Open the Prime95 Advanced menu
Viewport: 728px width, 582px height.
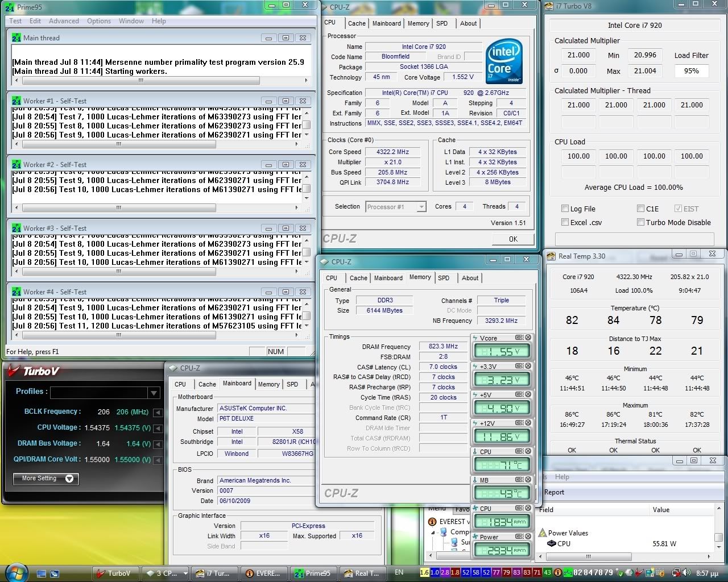point(64,21)
